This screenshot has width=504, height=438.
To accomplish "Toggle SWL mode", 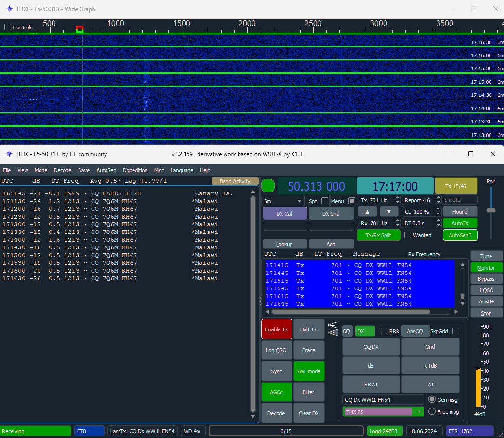I will 308,371.
